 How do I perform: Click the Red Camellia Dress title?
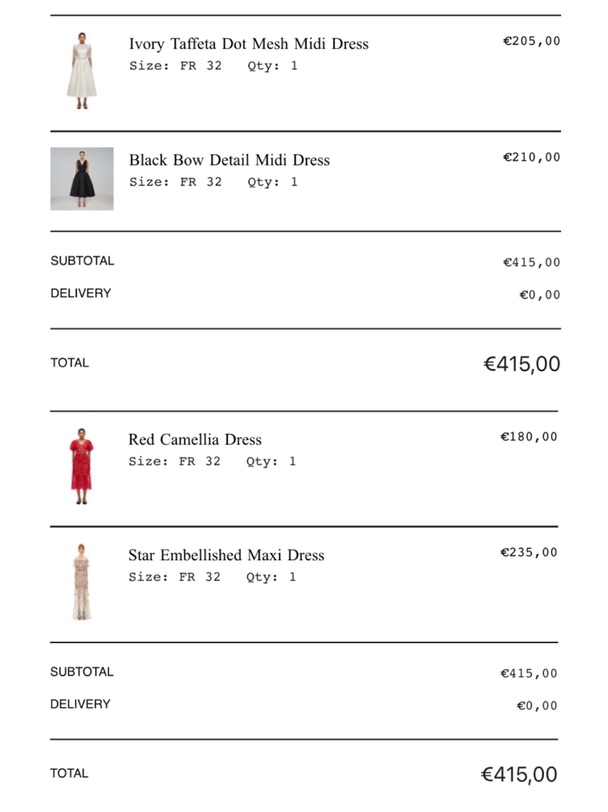[x=195, y=439]
